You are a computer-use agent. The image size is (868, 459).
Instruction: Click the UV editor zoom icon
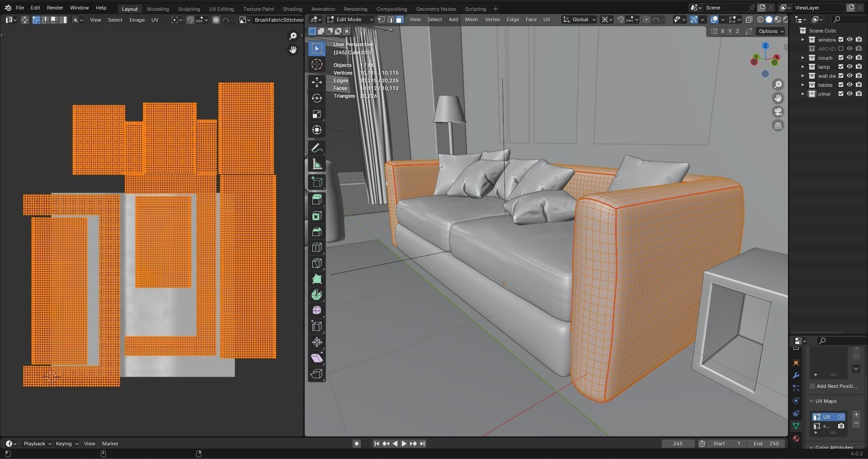click(x=293, y=36)
